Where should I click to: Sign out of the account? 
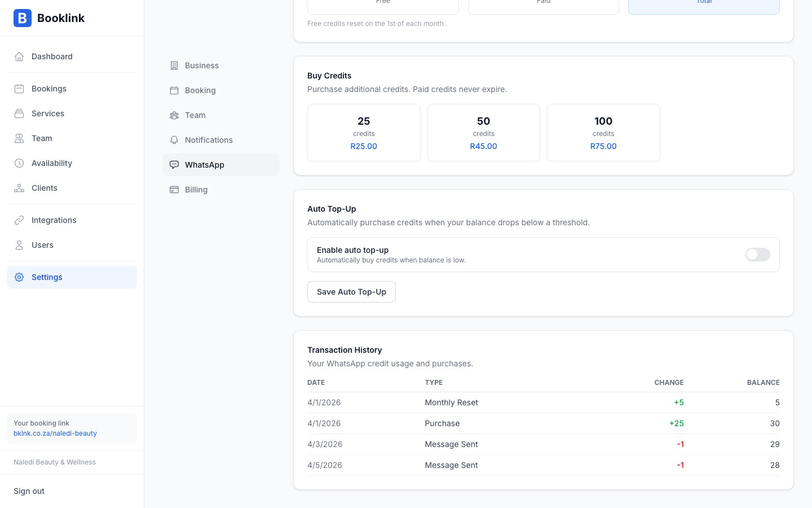(29, 491)
